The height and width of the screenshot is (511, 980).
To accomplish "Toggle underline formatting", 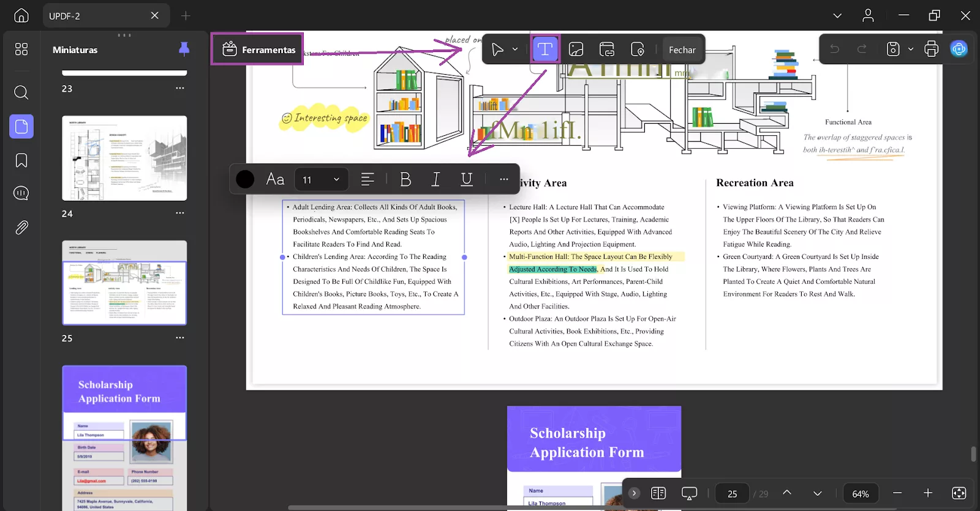I will click(x=466, y=179).
